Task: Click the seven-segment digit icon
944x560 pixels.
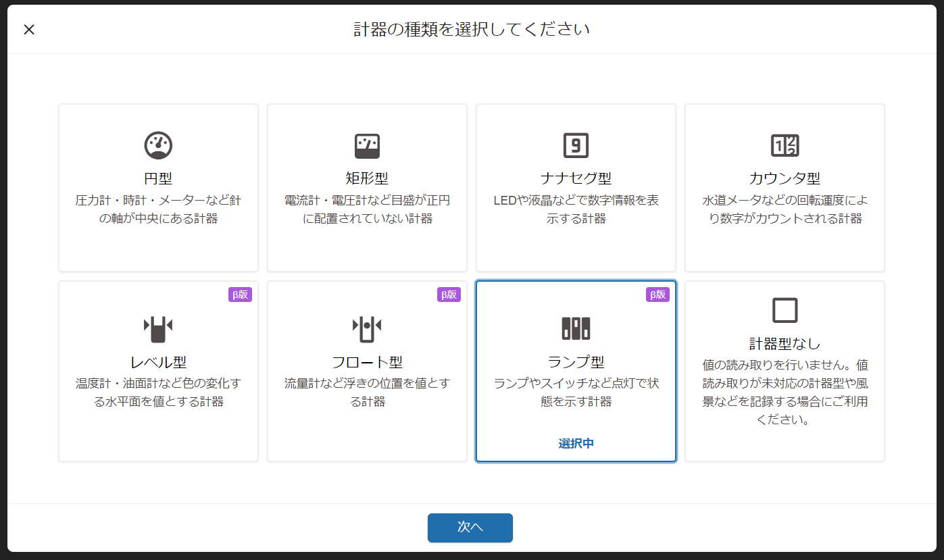Action: point(576,145)
